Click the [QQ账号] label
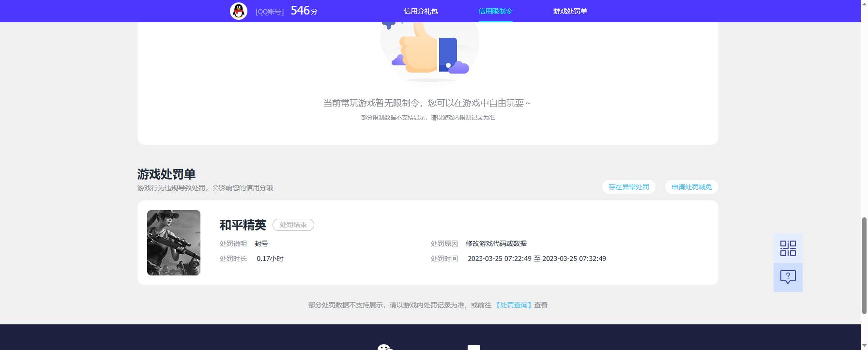Viewport: 868px width, 350px height. click(270, 12)
